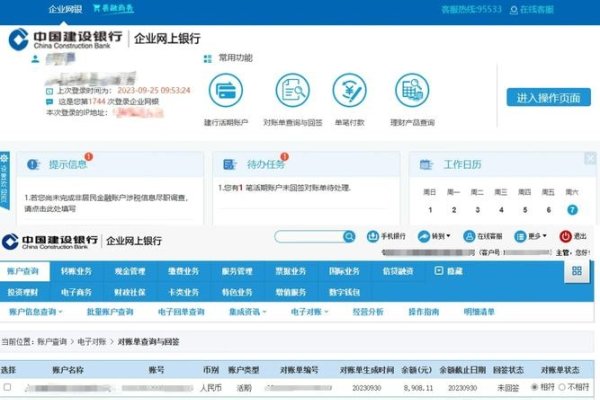Select the 相符 radio button
Image resolution: width=600 pixels, height=400 pixels.
coord(535,387)
